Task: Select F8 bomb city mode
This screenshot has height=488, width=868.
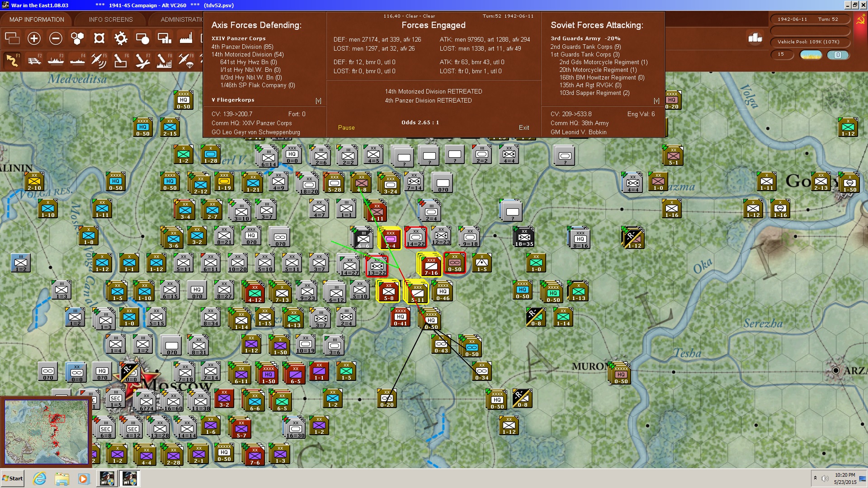Action: pyautogui.click(x=164, y=60)
